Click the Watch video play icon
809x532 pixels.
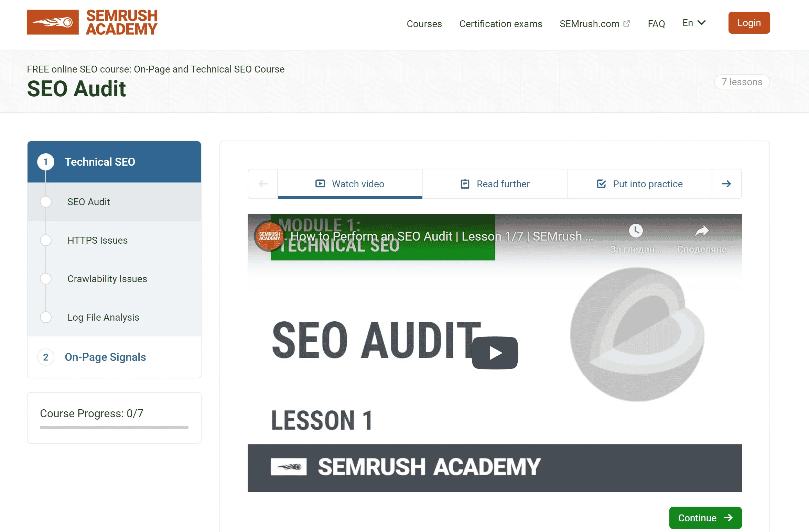[x=320, y=184]
